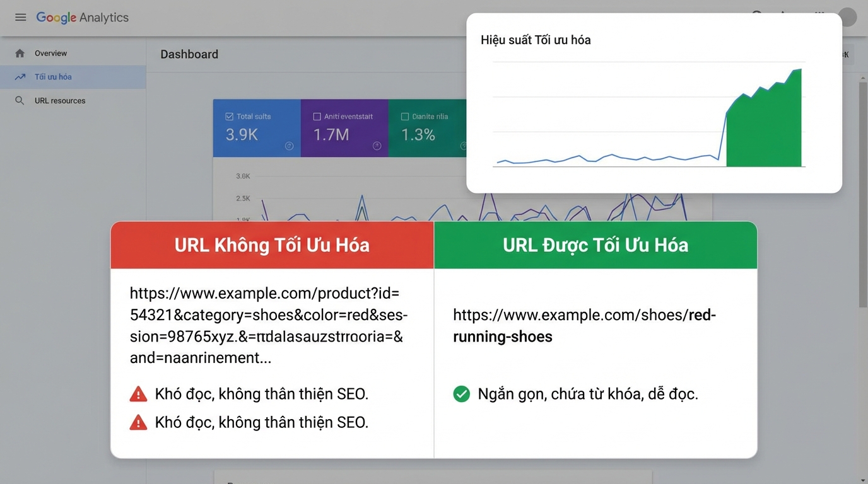The width and height of the screenshot is (868, 484).
Task: Click the red-running-shoes optimized URL link
Action: tap(584, 325)
